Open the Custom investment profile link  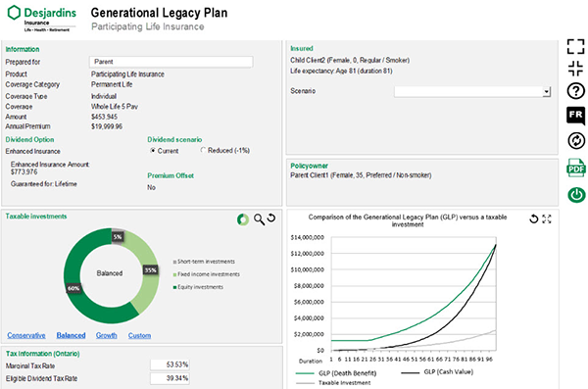pyautogui.click(x=139, y=335)
